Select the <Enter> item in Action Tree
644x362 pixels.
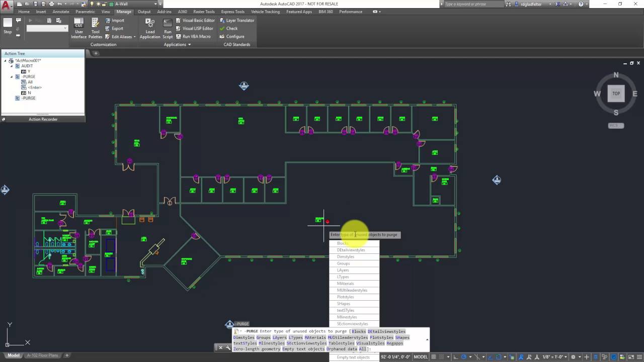coord(35,87)
